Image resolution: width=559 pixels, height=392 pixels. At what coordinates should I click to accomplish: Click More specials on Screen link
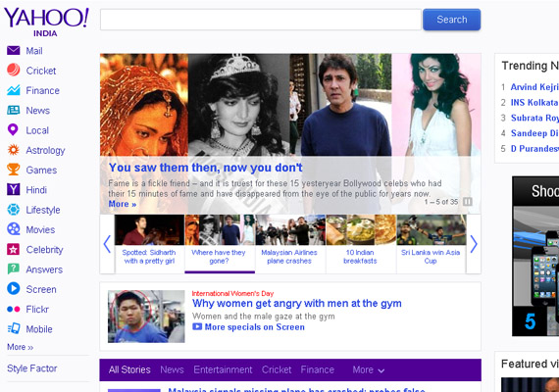pyautogui.click(x=255, y=327)
